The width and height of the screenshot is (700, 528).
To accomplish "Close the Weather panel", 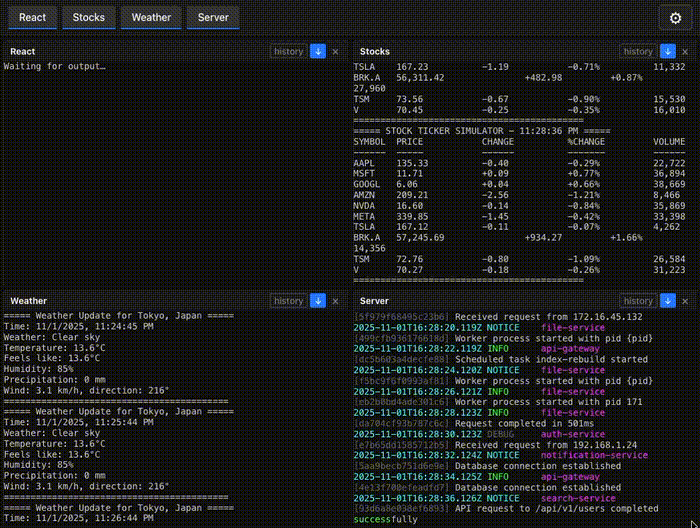I will 335,301.
